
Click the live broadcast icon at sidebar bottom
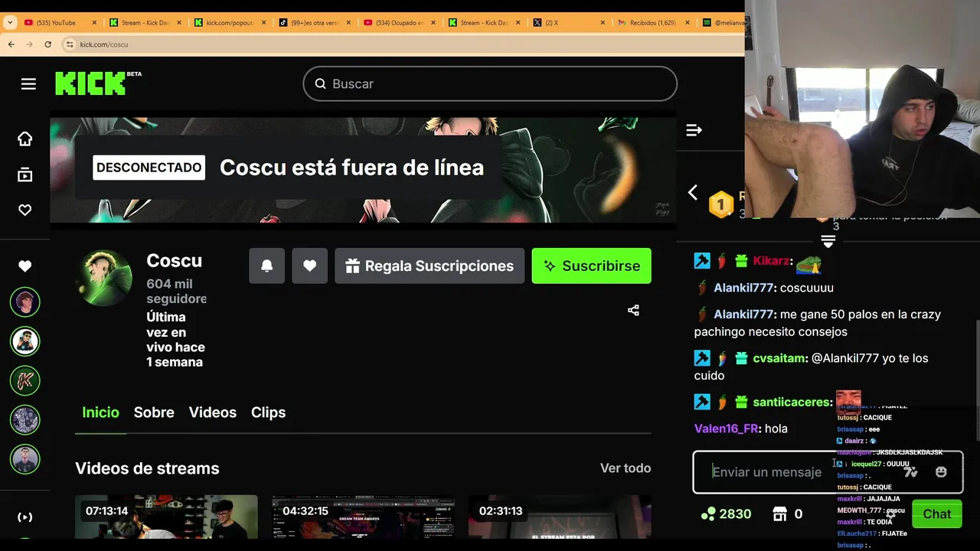coord(25,517)
